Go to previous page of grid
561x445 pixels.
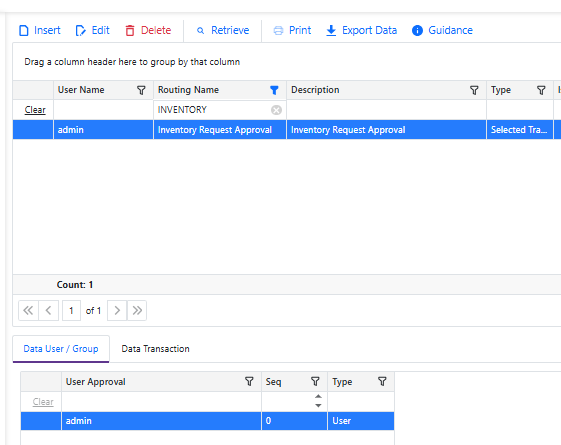48,310
